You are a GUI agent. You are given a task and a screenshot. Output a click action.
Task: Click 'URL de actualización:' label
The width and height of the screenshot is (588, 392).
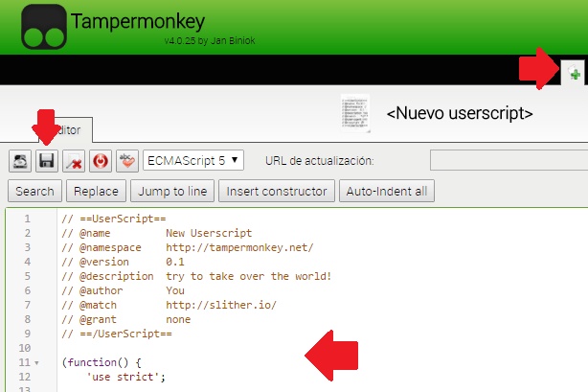pos(320,161)
